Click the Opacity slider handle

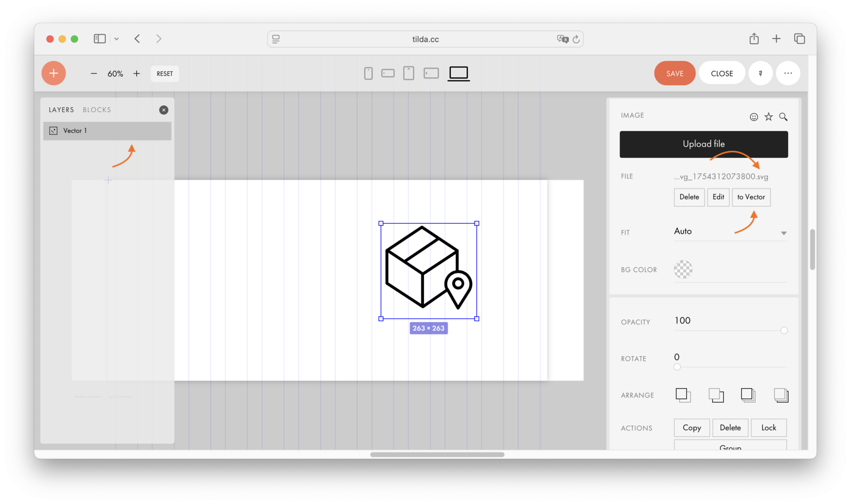(x=784, y=330)
